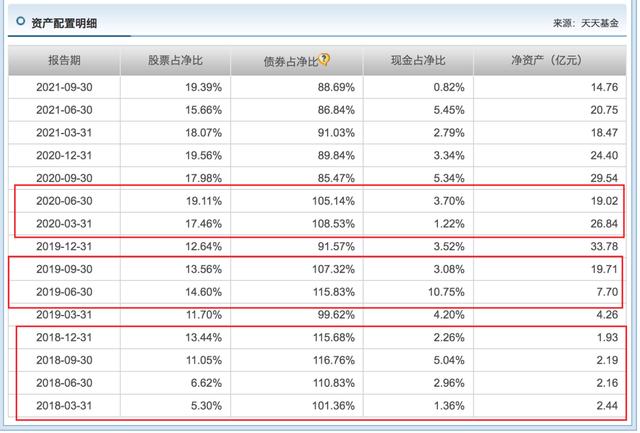
Task: Click the 5.45% cash ratio value
Action: tap(449, 110)
